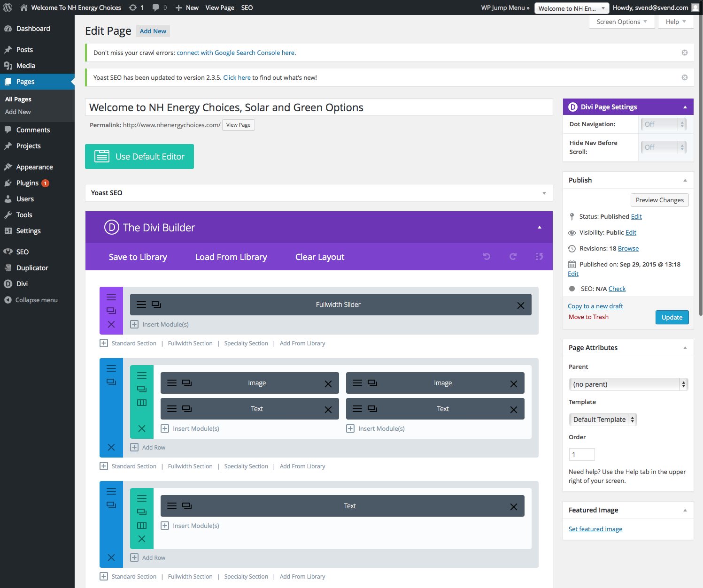Image resolution: width=703 pixels, height=588 pixels.
Task: Open the Dot Navigation dropdown
Action: coord(664,124)
